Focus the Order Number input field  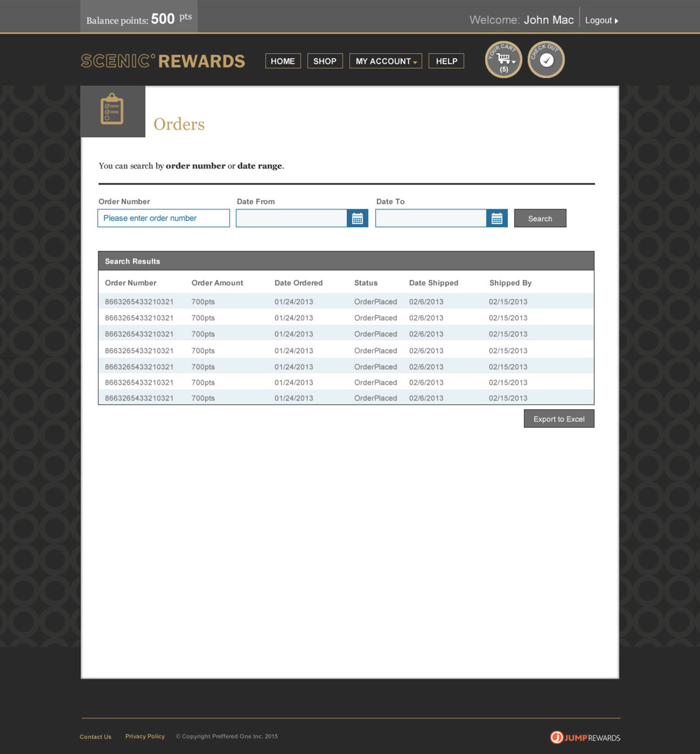(x=163, y=218)
